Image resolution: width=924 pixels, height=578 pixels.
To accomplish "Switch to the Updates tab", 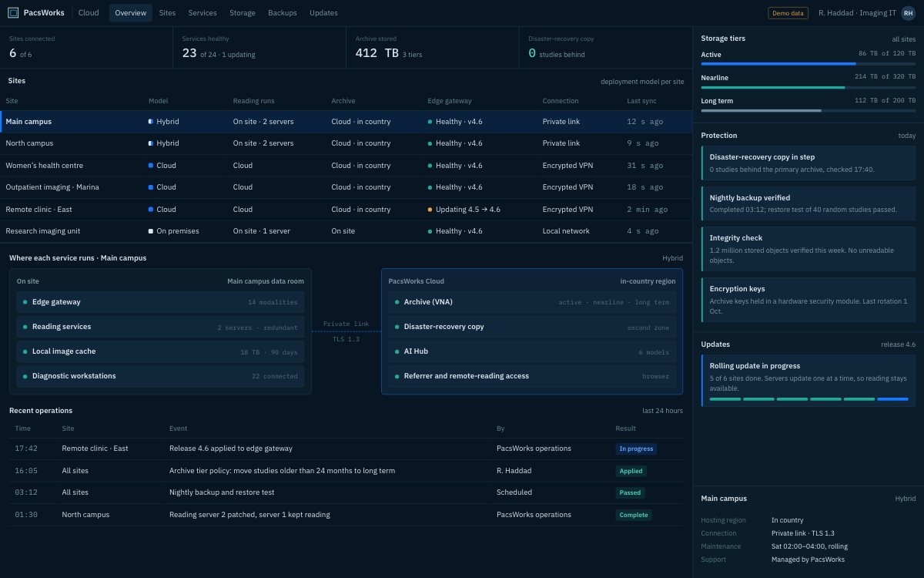I will click(x=323, y=13).
